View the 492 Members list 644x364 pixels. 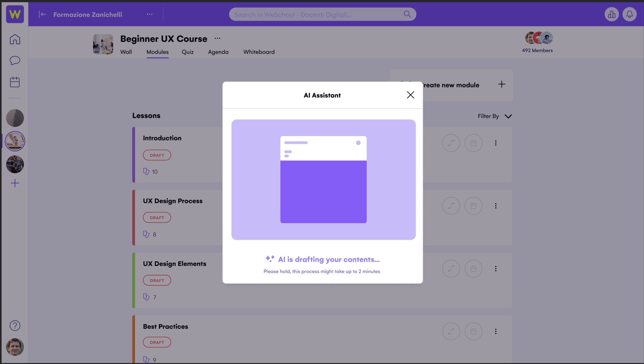537,51
